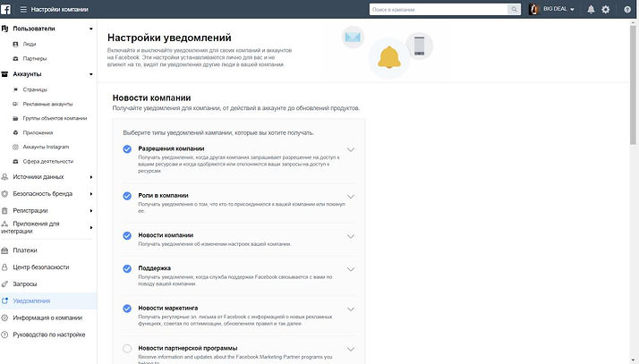Collapse the Аккаунты section arrow
Screen dimensions: 639x364
(x=91, y=74)
